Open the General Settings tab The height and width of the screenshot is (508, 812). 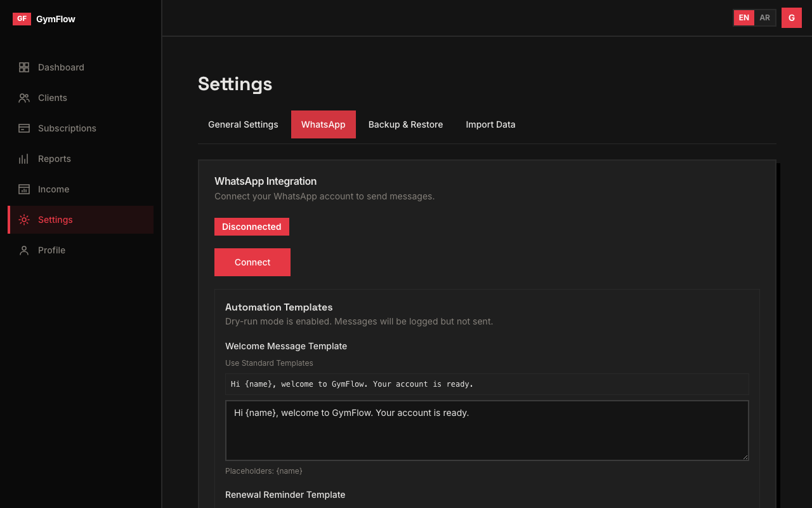click(243, 124)
